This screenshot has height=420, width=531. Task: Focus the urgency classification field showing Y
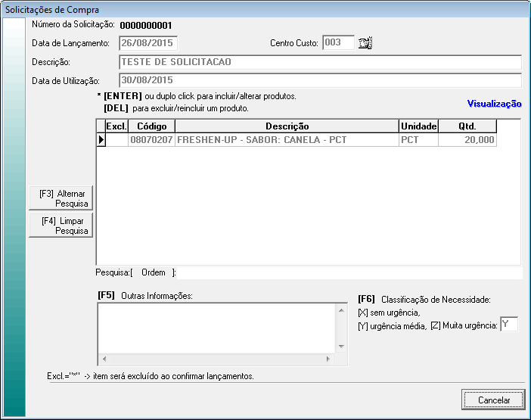pyautogui.click(x=509, y=324)
